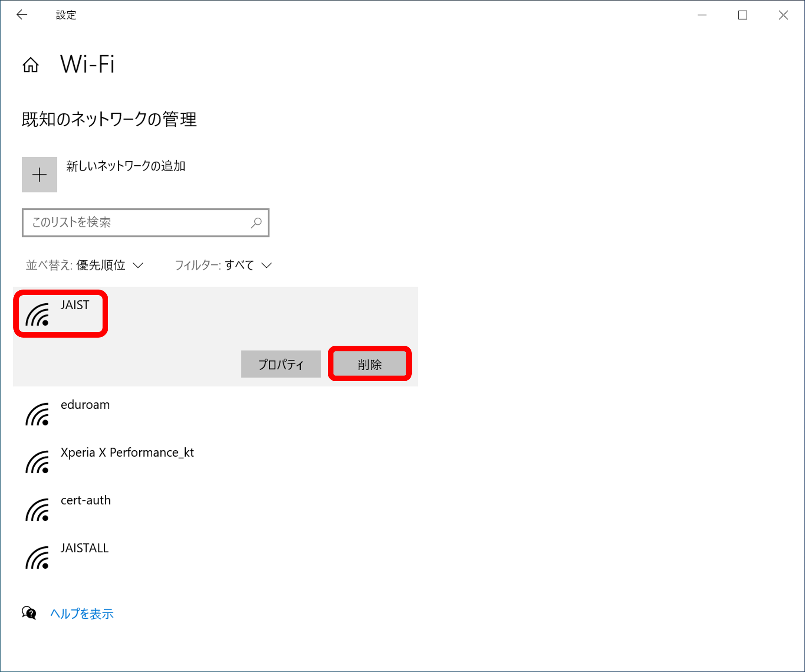
Task: Go back using the back arrow
Action: pyautogui.click(x=22, y=15)
